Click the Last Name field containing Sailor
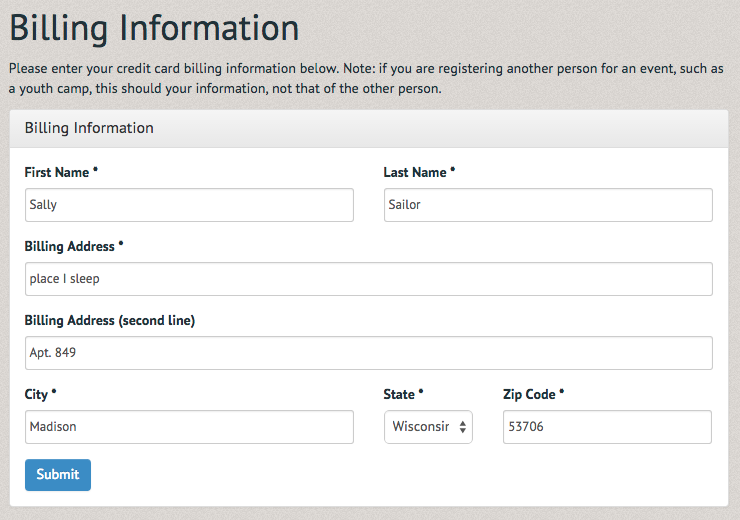The height and width of the screenshot is (520, 740). click(548, 205)
